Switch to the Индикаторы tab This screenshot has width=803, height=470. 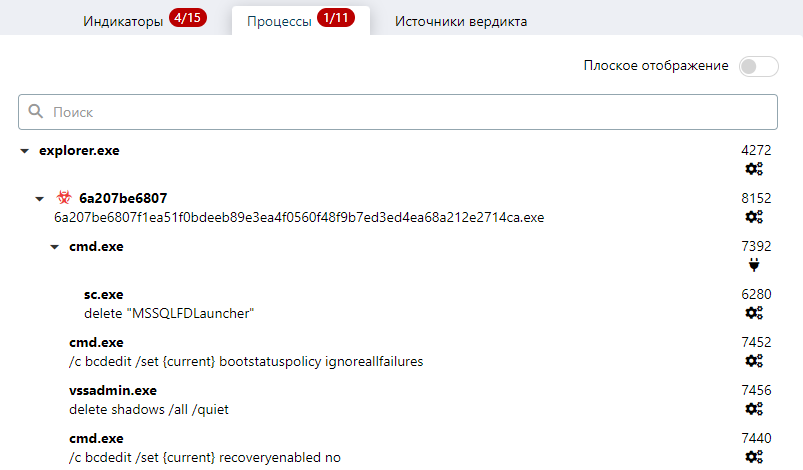pyautogui.click(x=123, y=21)
